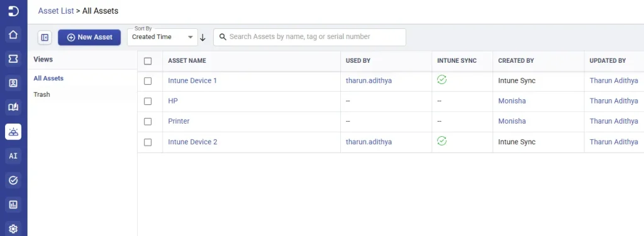Click the ASSET NAME column header
The image size is (644, 236).
tap(187, 61)
